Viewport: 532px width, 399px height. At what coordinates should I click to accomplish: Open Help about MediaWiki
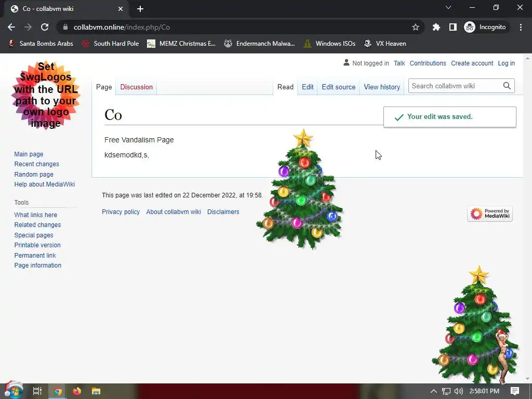45,184
